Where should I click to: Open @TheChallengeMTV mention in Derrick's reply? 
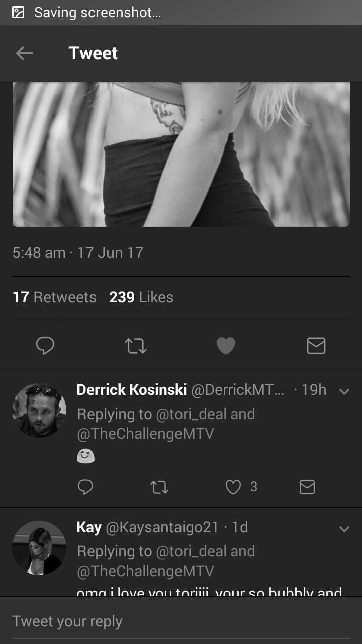tap(145, 433)
